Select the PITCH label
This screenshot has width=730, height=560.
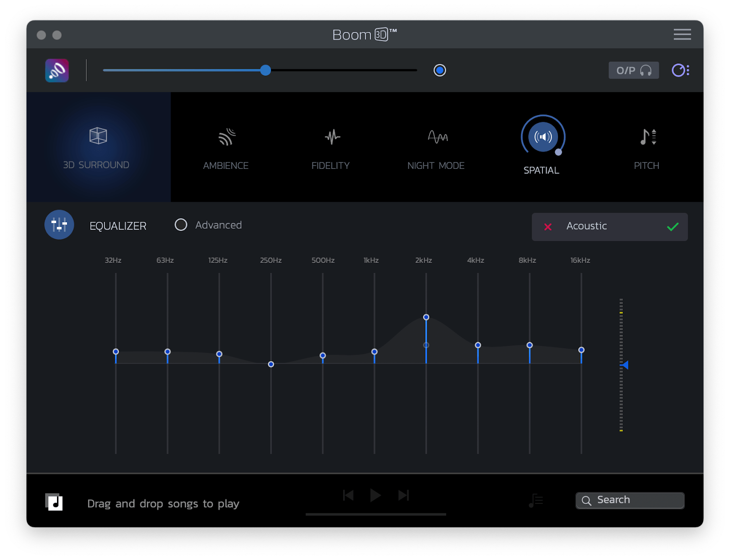(647, 166)
